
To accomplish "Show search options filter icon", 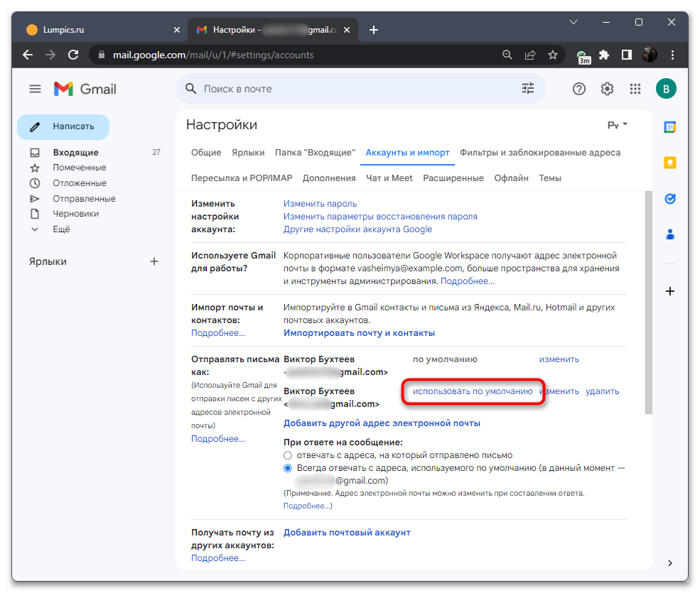I will (x=528, y=88).
